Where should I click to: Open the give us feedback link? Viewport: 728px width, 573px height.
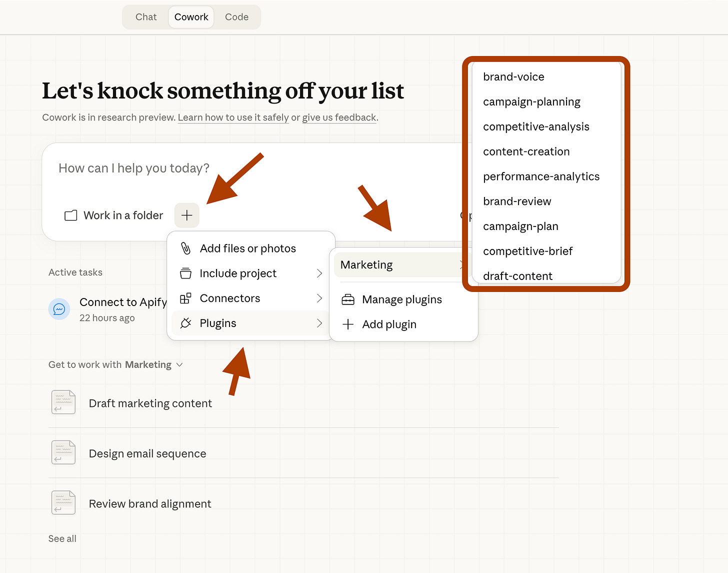[339, 117]
